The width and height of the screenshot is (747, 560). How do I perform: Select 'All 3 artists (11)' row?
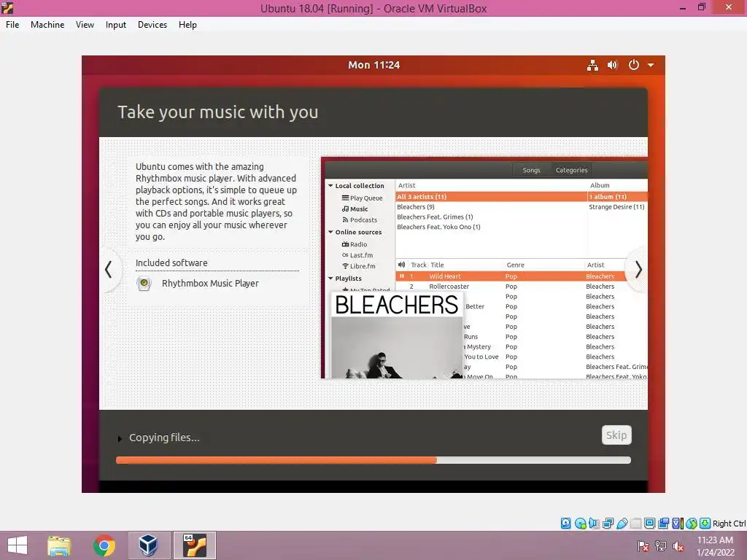pos(491,197)
